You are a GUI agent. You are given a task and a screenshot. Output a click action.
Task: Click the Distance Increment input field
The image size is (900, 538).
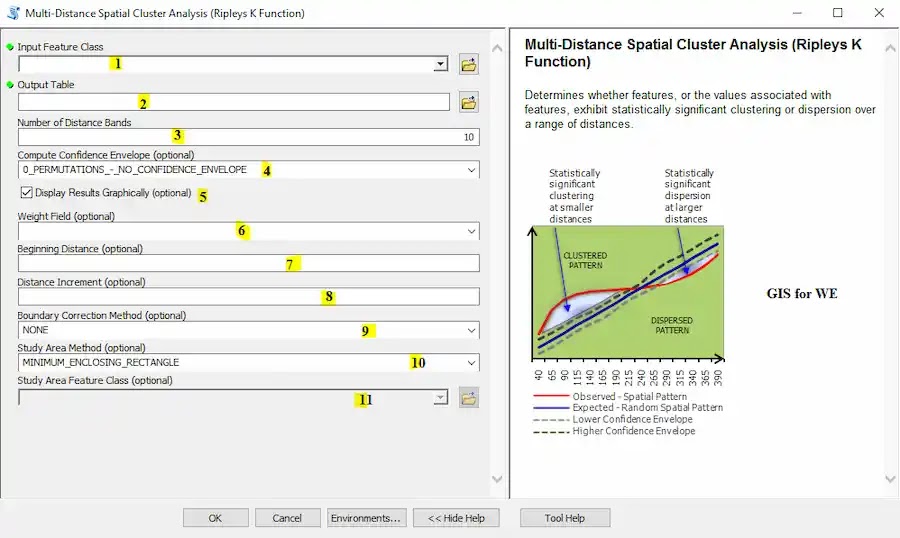coord(249,297)
